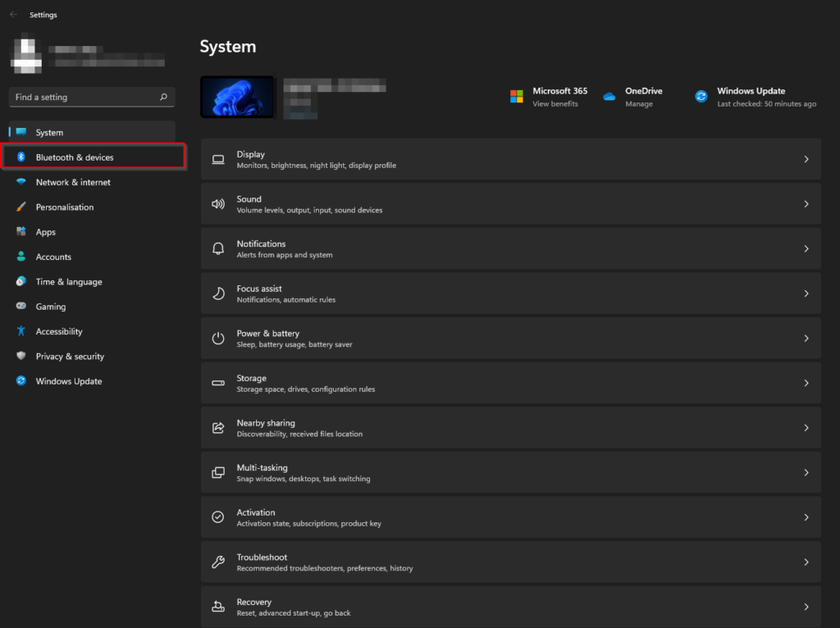Image resolution: width=840 pixels, height=628 pixels.
Task: Select Apps in the left sidebar
Action: point(46,232)
